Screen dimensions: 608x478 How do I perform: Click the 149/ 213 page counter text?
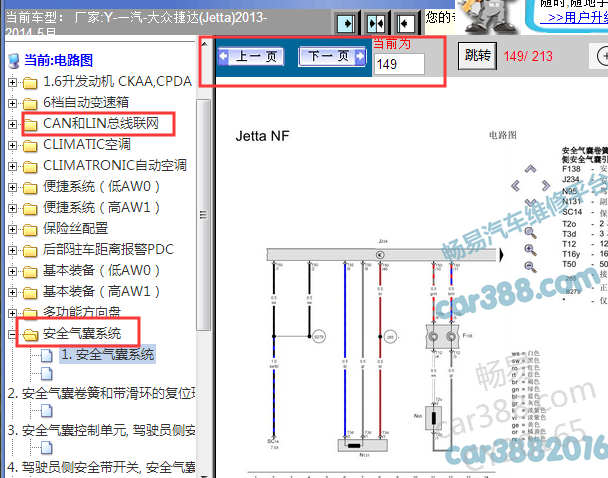pyautogui.click(x=528, y=56)
